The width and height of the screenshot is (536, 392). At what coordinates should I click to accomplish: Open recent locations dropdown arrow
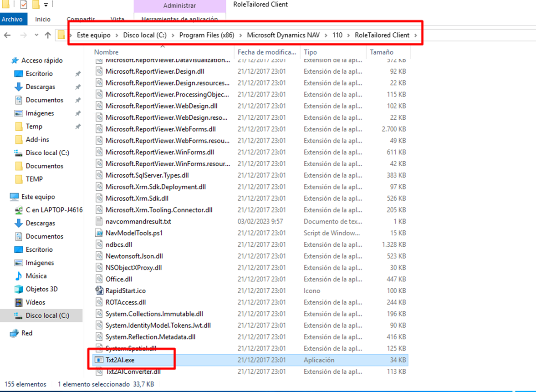click(36, 35)
